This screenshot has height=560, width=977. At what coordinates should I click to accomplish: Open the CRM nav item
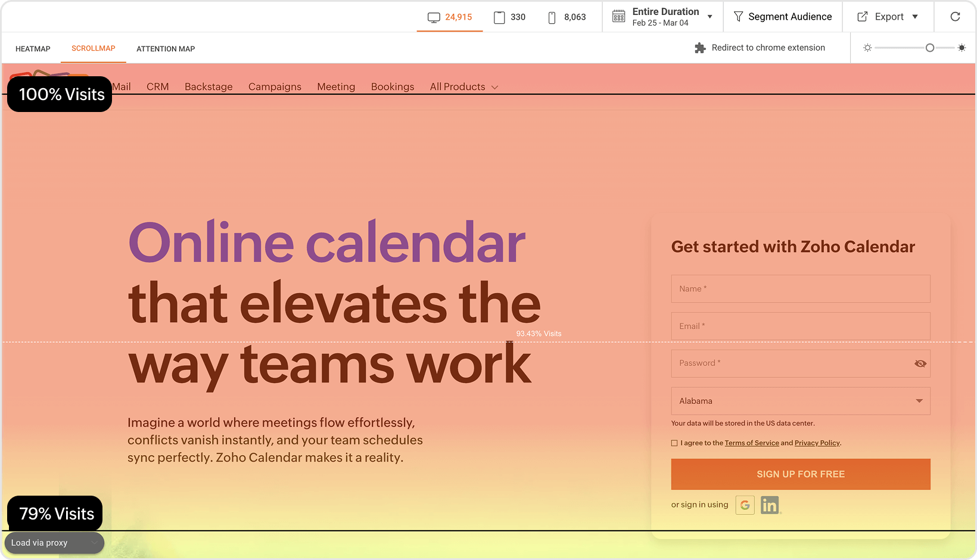[x=158, y=87]
